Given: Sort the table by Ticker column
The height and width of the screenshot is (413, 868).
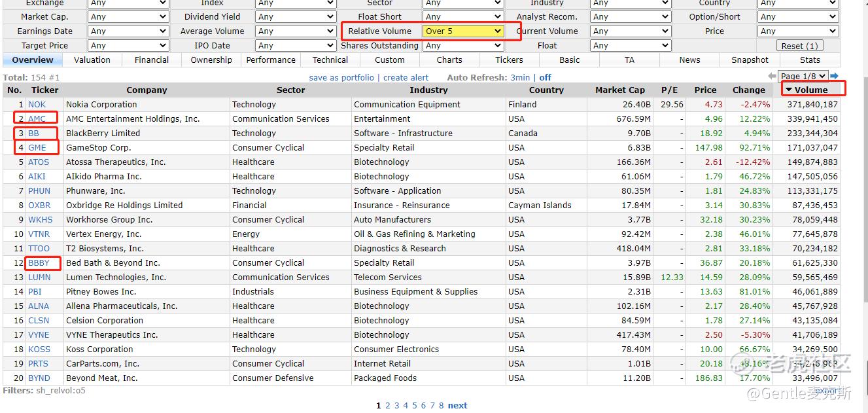Looking at the screenshot, I should coord(45,90).
